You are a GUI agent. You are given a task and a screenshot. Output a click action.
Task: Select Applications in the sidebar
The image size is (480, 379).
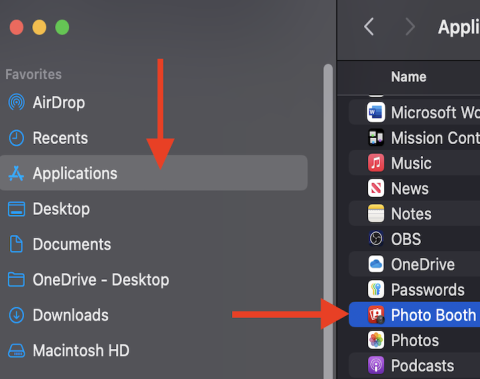click(153, 173)
